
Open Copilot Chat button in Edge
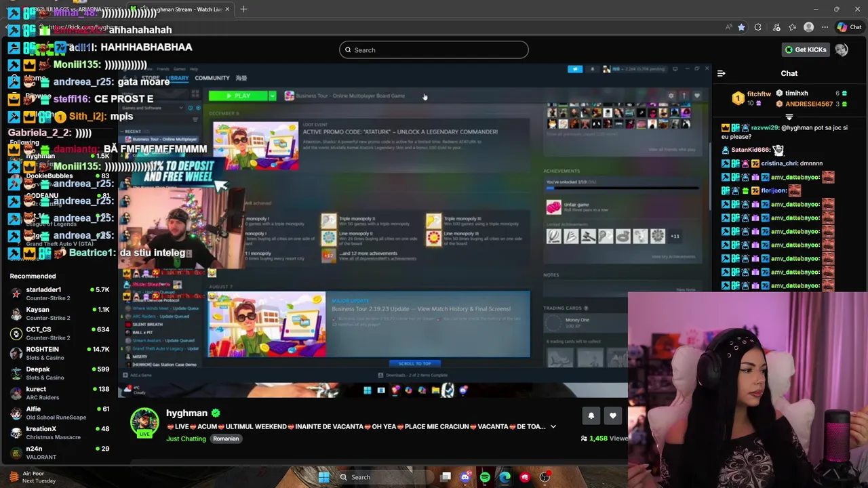[x=849, y=27]
